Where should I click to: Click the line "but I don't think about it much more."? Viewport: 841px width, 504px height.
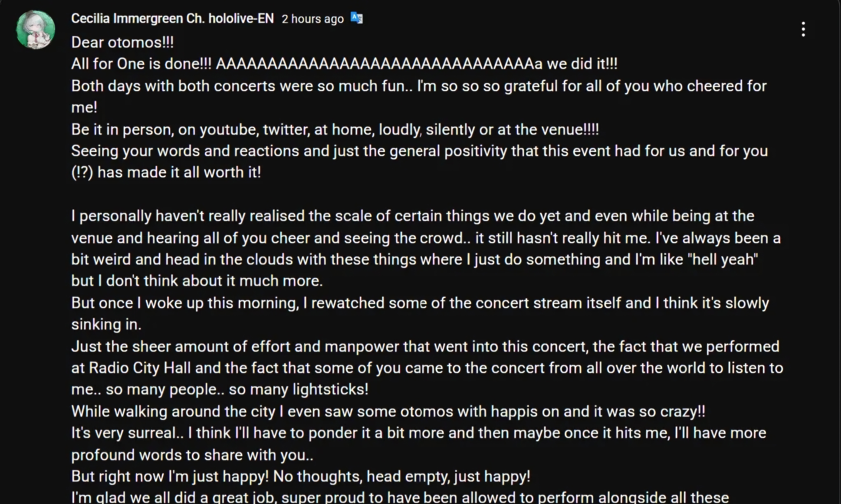pos(197,281)
